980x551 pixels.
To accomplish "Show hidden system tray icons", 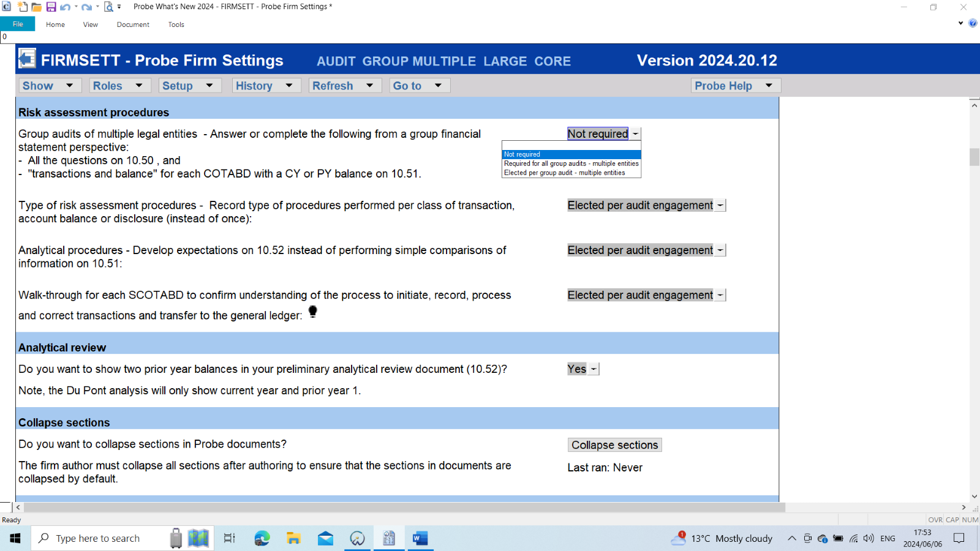I will point(791,539).
